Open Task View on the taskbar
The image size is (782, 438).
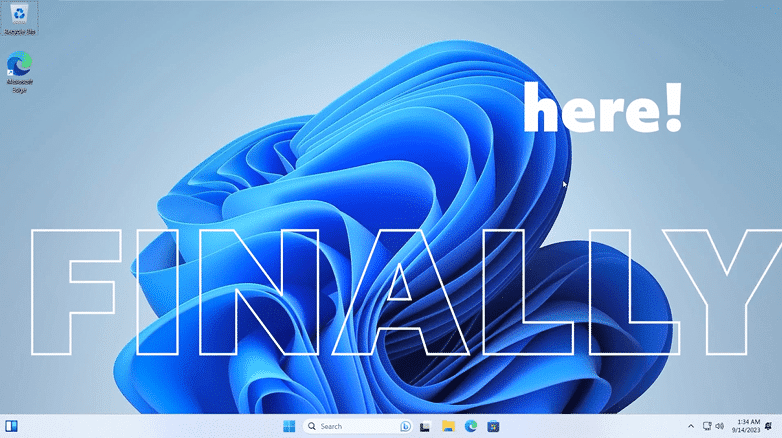click(x=425, y=427)
